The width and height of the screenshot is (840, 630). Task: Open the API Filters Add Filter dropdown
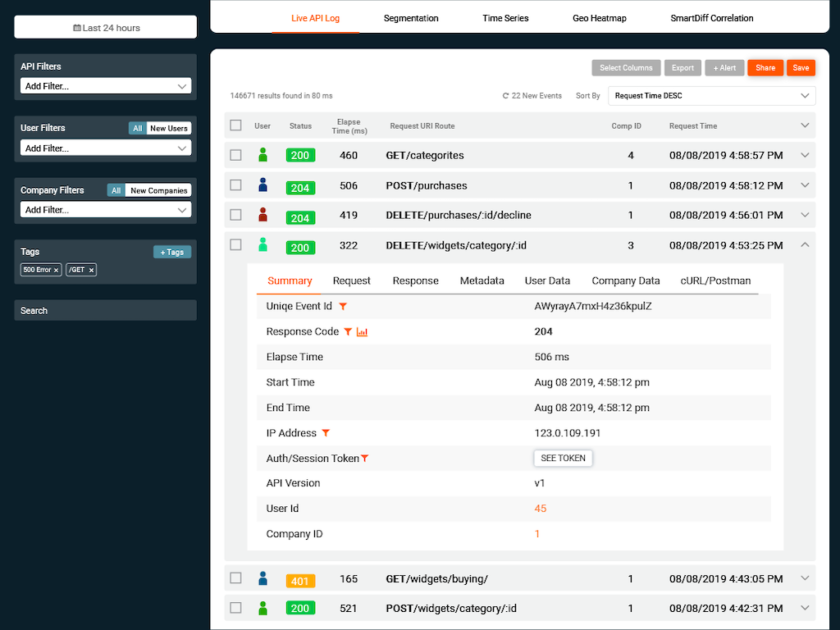pyautogui.click(x=105, y=86)
